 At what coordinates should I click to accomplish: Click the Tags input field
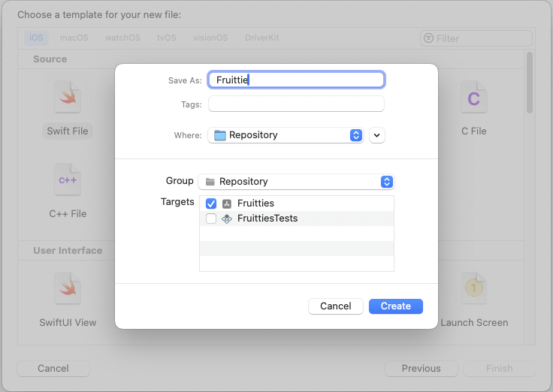[x=296, y=104]
